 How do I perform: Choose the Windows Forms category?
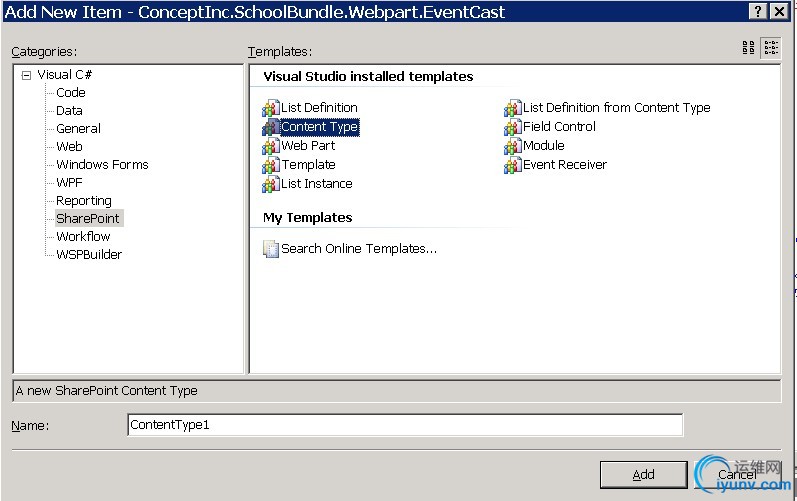[x=102, y=164]
